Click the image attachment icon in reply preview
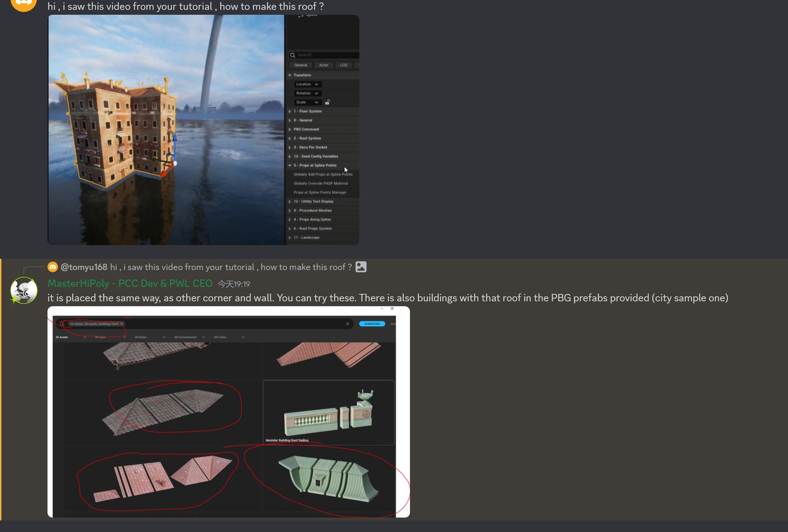 pos(361,267)
